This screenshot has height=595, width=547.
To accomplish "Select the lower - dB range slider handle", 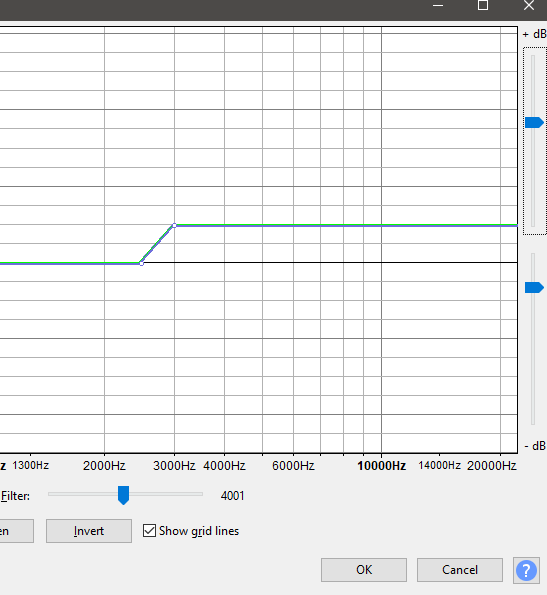I will click(x=534, y=288).
